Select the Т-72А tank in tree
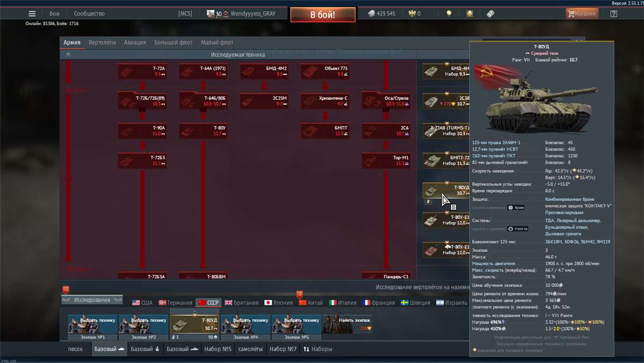The width and height of the screenshot is (644, 363). coord(142,71)
